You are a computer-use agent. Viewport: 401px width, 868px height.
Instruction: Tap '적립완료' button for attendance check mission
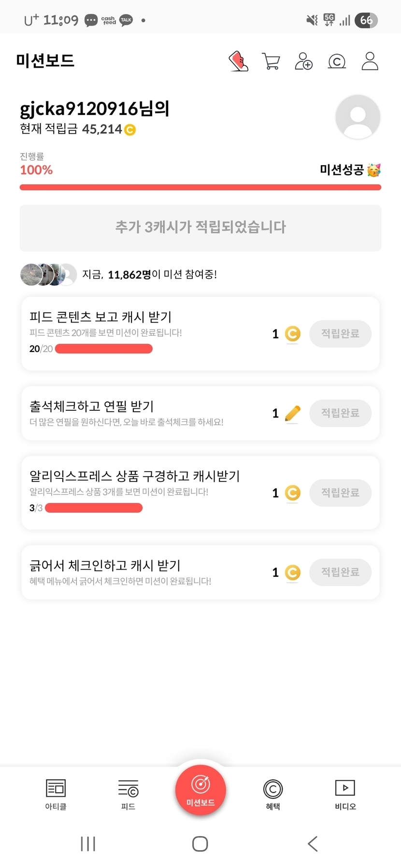click(340, 413)
